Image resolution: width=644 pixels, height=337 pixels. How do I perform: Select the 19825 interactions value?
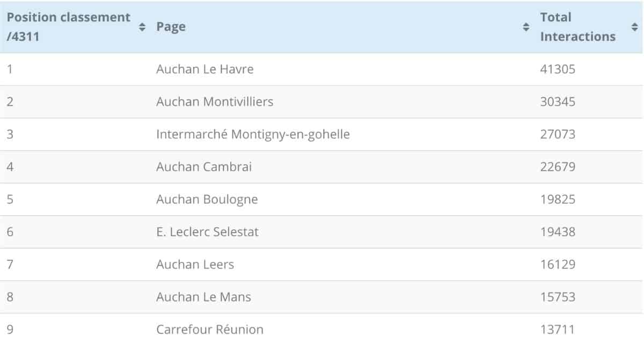[558, 199]
